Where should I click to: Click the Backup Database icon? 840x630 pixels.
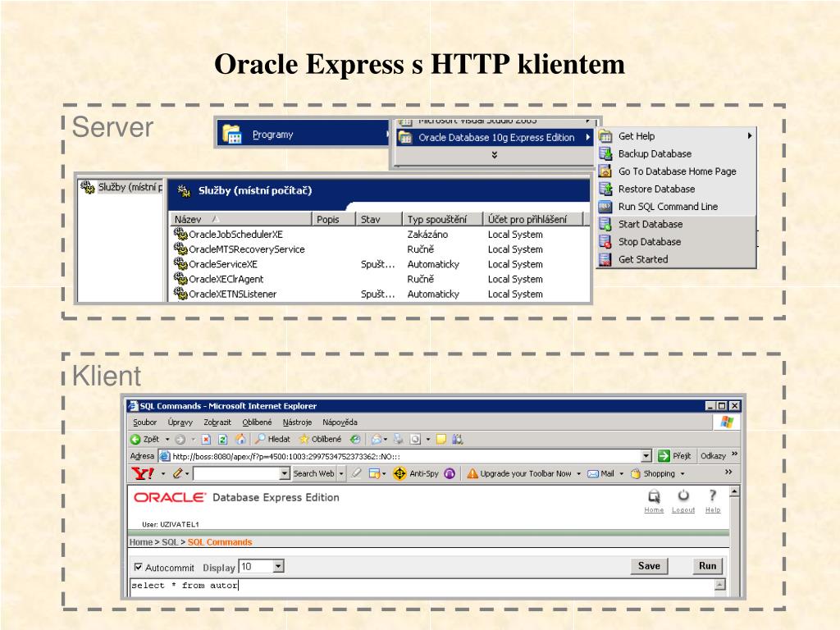click(x=605, y=153)
